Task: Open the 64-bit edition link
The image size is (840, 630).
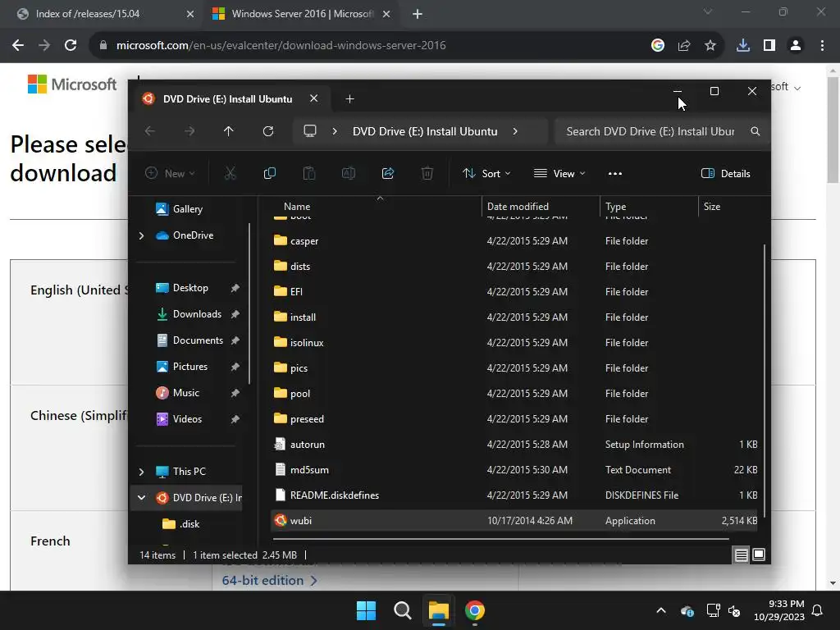Action: click(269, 580)
